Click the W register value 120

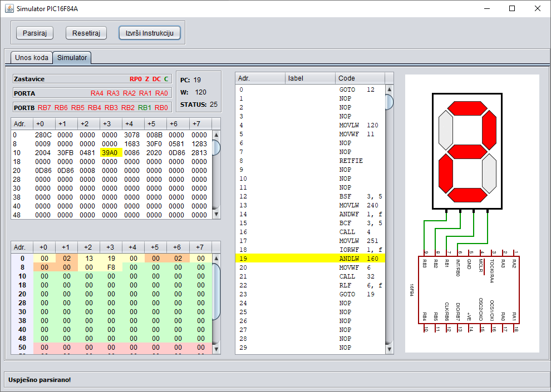[x=201, y=92]
